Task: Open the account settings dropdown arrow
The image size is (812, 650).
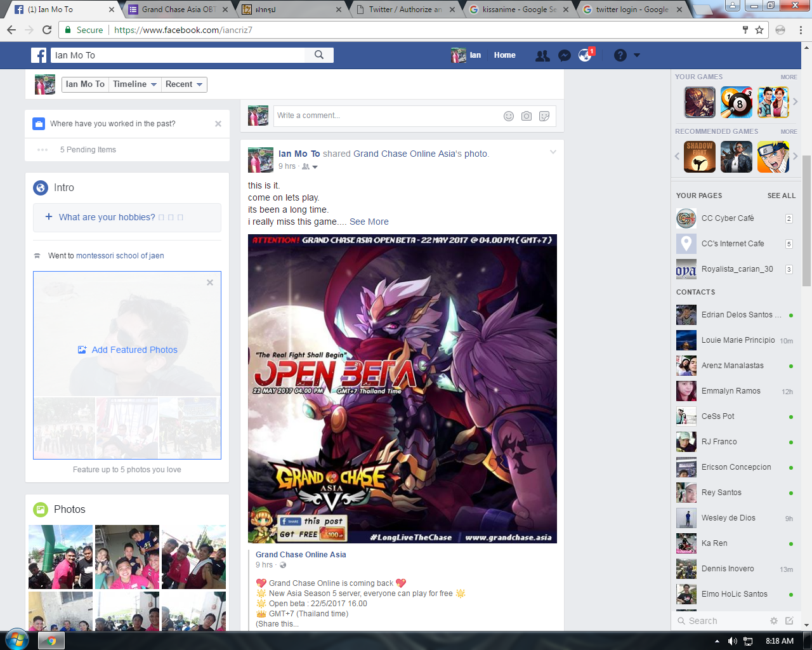Action: [637, 55]
